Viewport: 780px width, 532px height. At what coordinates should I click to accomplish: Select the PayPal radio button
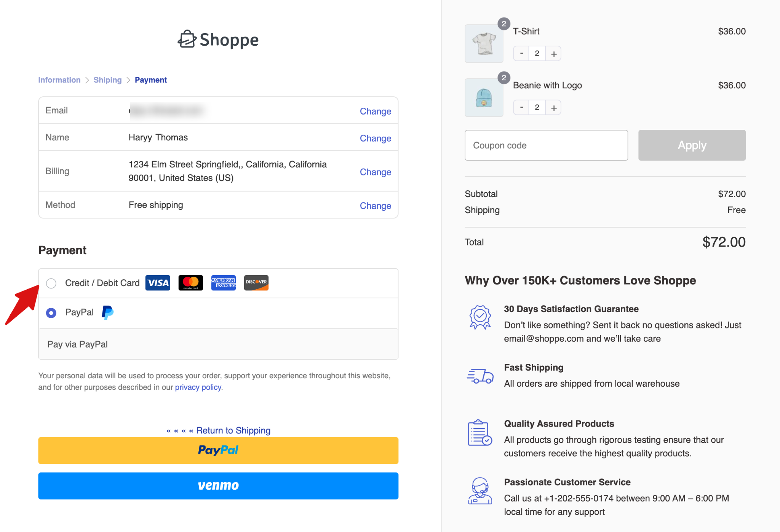(x=51, y=313)
